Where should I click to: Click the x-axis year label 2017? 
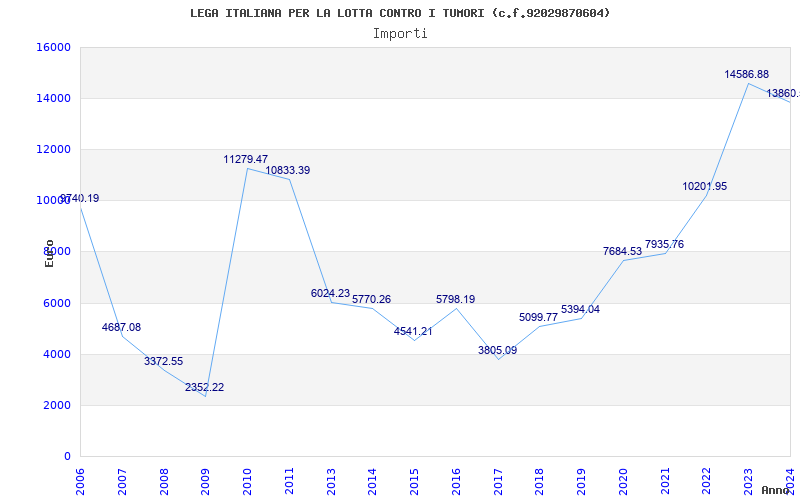(498, 482)
